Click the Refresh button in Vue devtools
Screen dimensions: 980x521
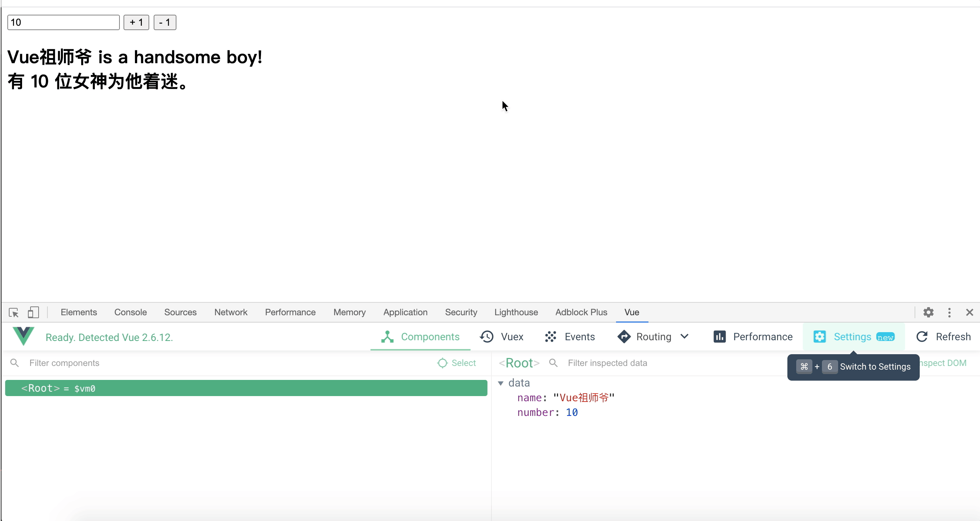pos(943,337)
